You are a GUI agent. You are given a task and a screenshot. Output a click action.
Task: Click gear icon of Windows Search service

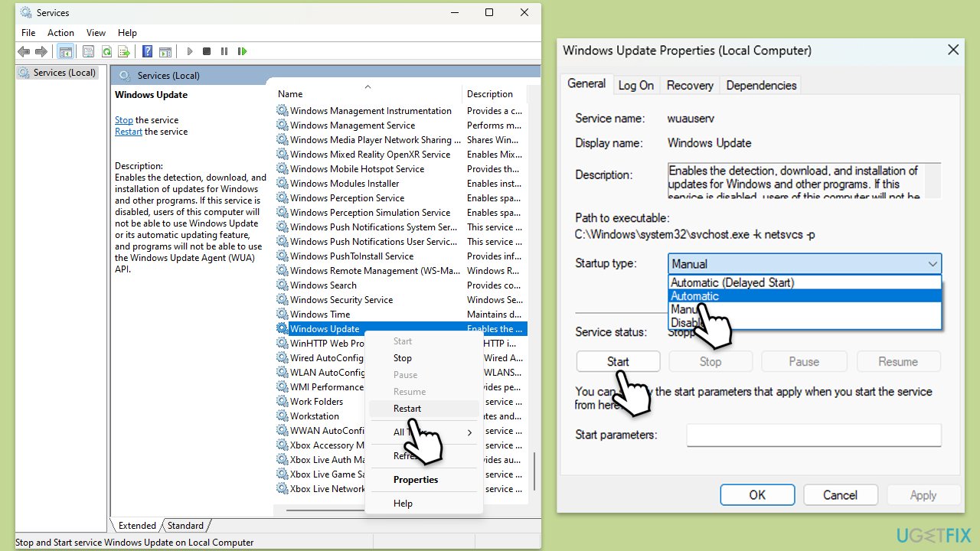click(x=283, y=285)
